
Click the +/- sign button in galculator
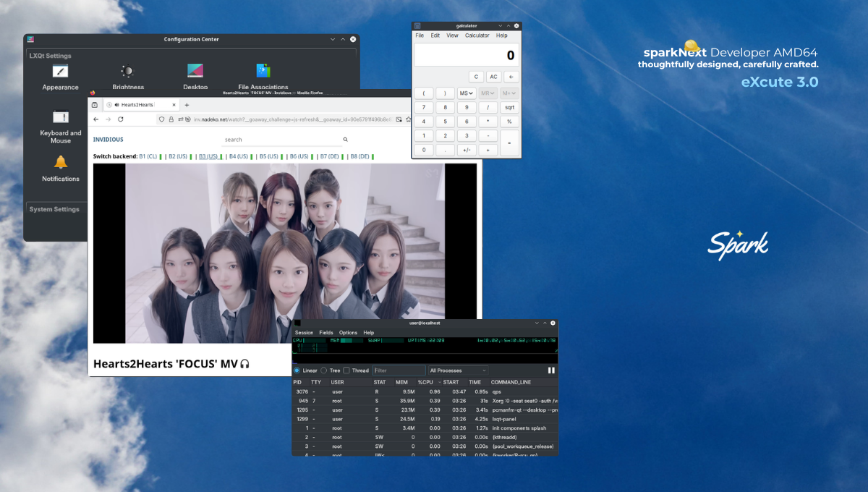[x=466, y=150]
